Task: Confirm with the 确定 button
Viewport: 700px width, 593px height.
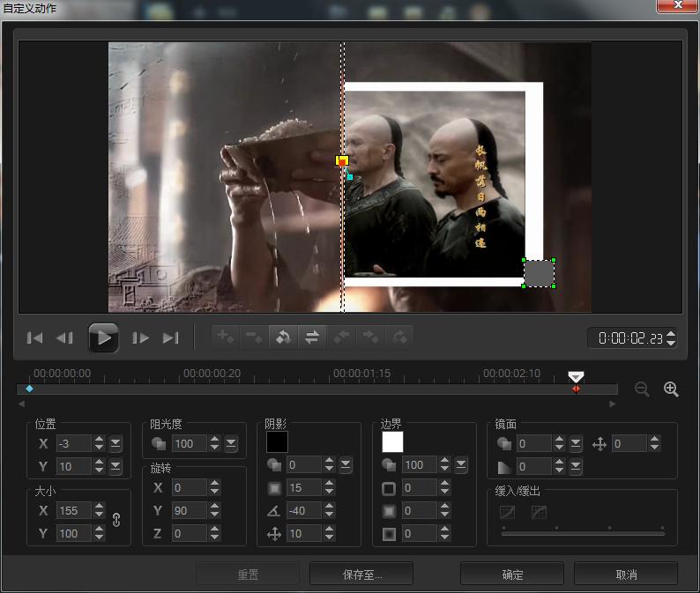Action: pos(512,574)
